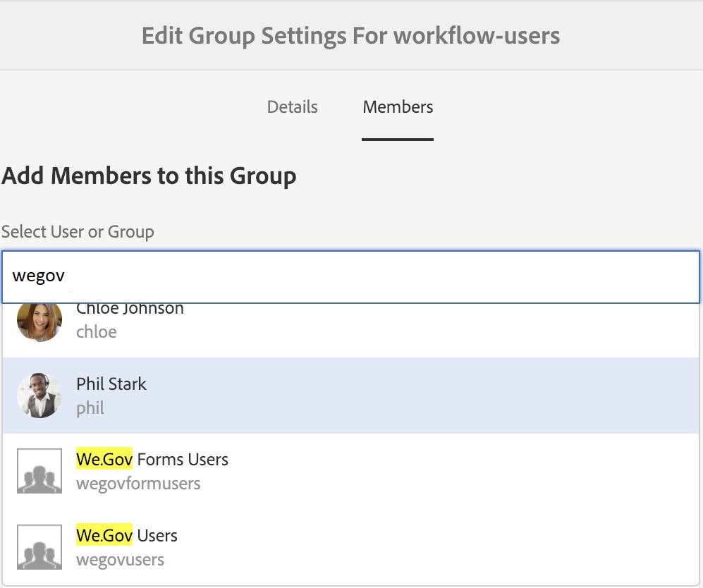
Task: Focus the Select User or Group search field
Action: [x=350, y=276]
